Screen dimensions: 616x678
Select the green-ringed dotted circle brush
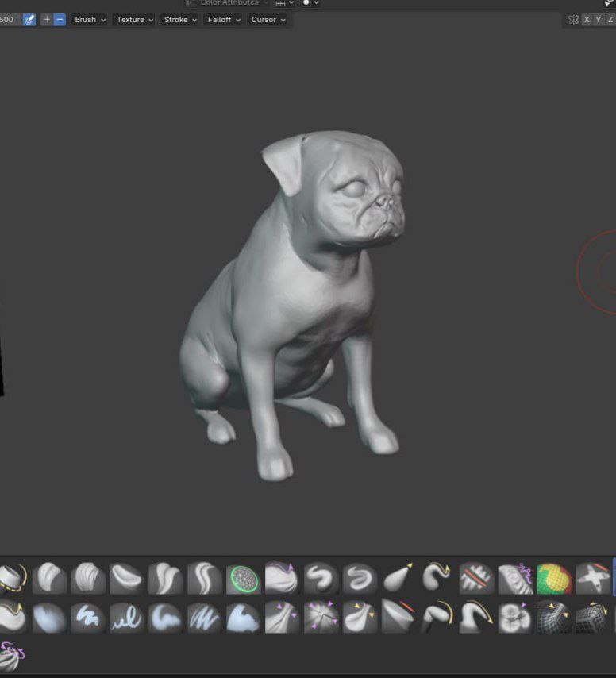click(244, 579)
